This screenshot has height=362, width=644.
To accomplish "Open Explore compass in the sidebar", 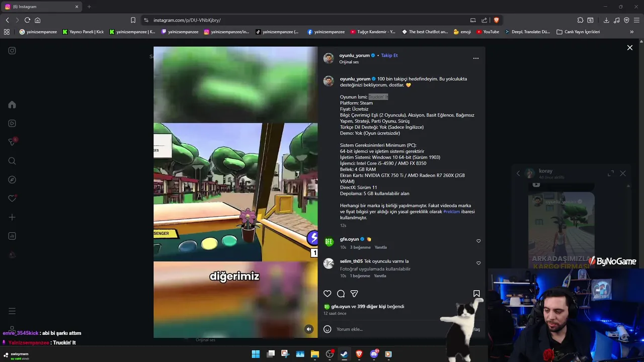I will (12, 179).
